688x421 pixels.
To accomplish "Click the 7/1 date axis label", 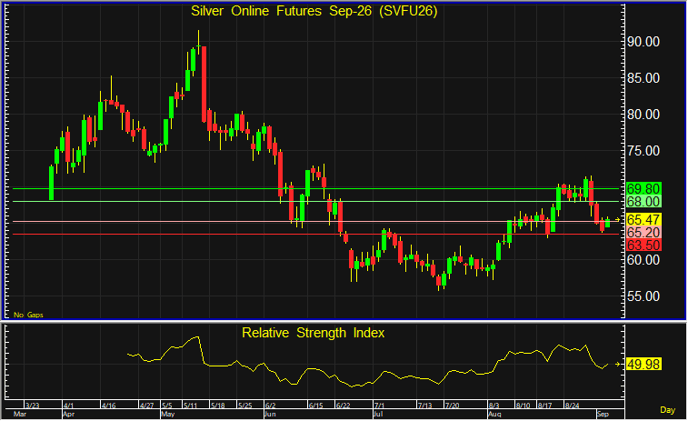I will coord(379,405).
